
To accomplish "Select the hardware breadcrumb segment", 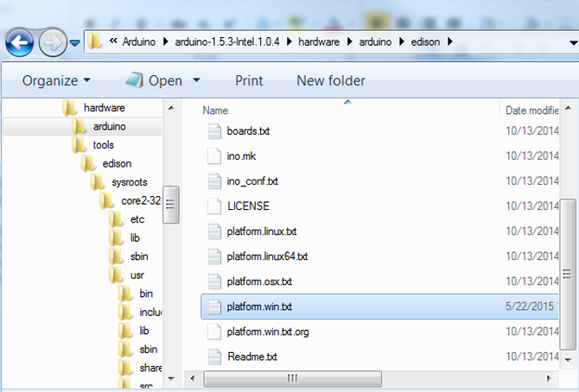I will tap(319, 41).
